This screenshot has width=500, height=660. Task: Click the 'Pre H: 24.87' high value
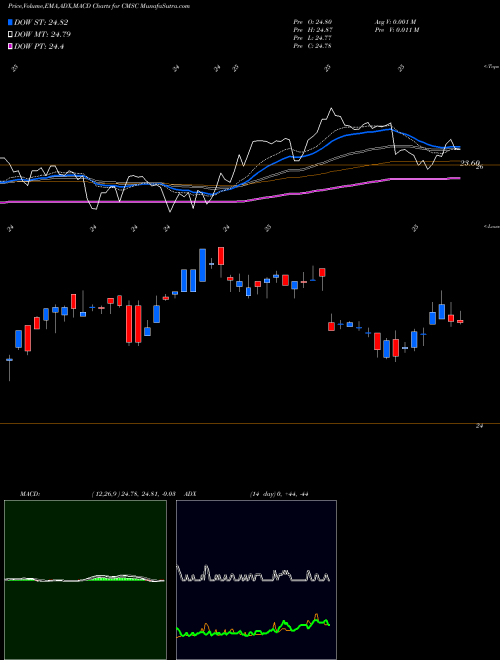pos(313,30)
